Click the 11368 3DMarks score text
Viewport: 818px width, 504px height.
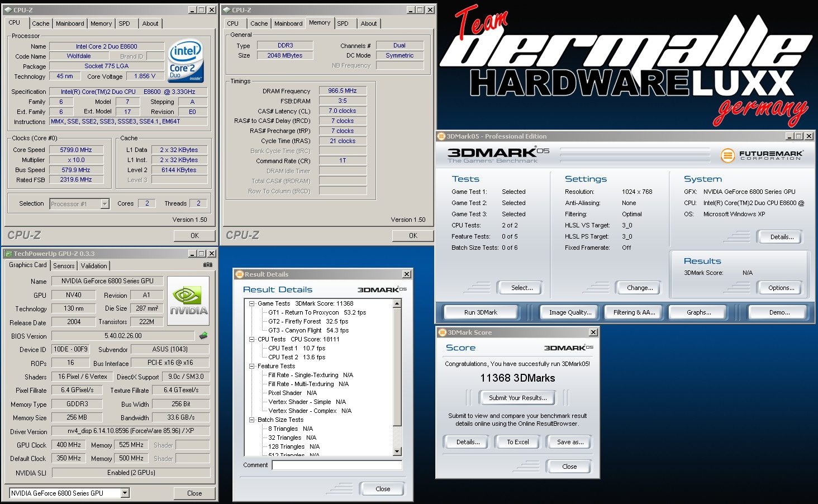(x=517, y=378)
